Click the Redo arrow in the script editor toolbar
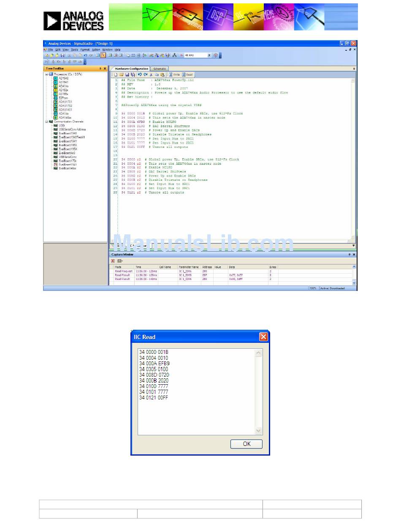 pos(145,75)
